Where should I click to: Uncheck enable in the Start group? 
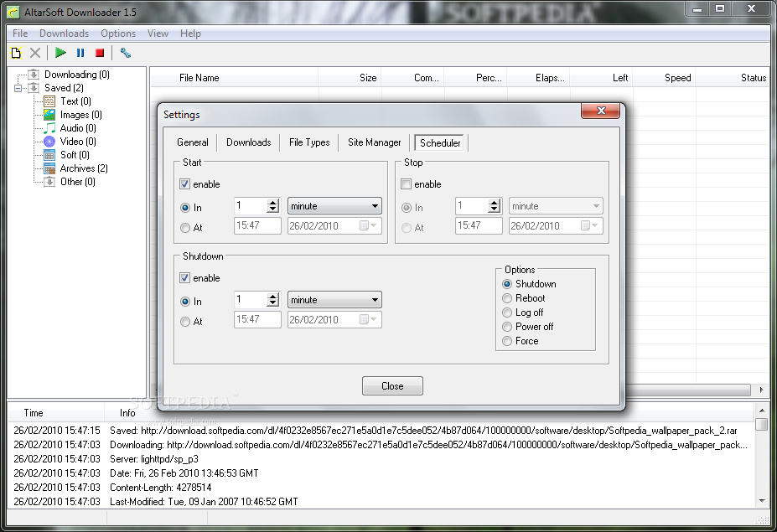(x=185, y=184)
